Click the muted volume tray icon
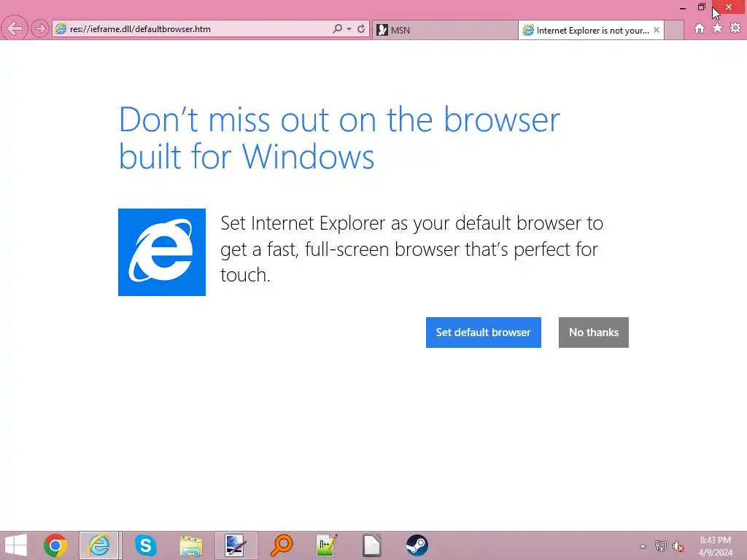 pos(678,546)
